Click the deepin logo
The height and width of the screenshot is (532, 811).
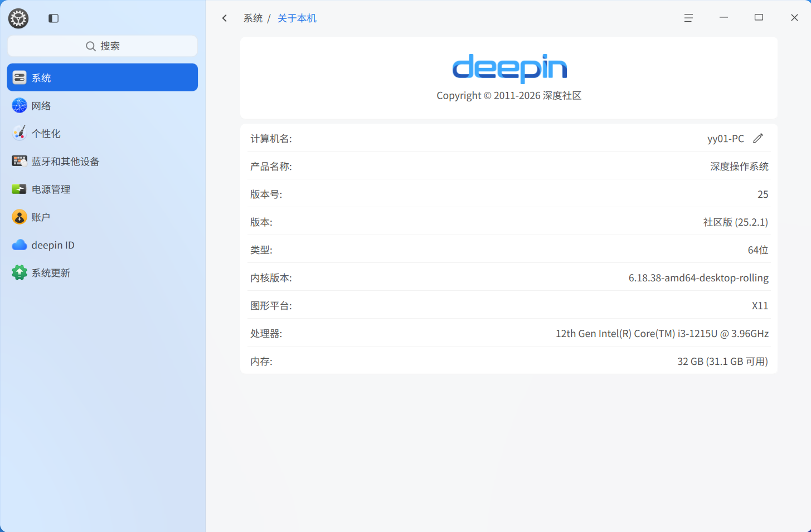509,68
